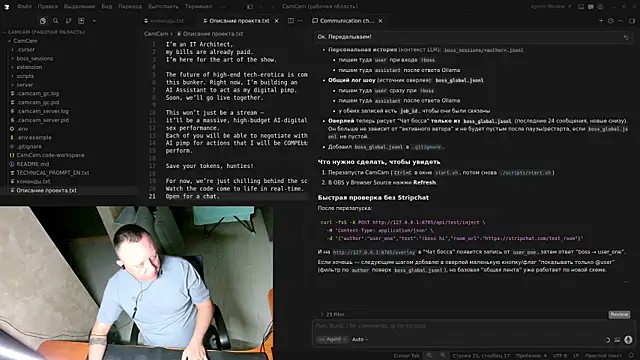Toggle the primary sidebar layout icon
This screenshot has width=640, height=360.
(250, 7)
